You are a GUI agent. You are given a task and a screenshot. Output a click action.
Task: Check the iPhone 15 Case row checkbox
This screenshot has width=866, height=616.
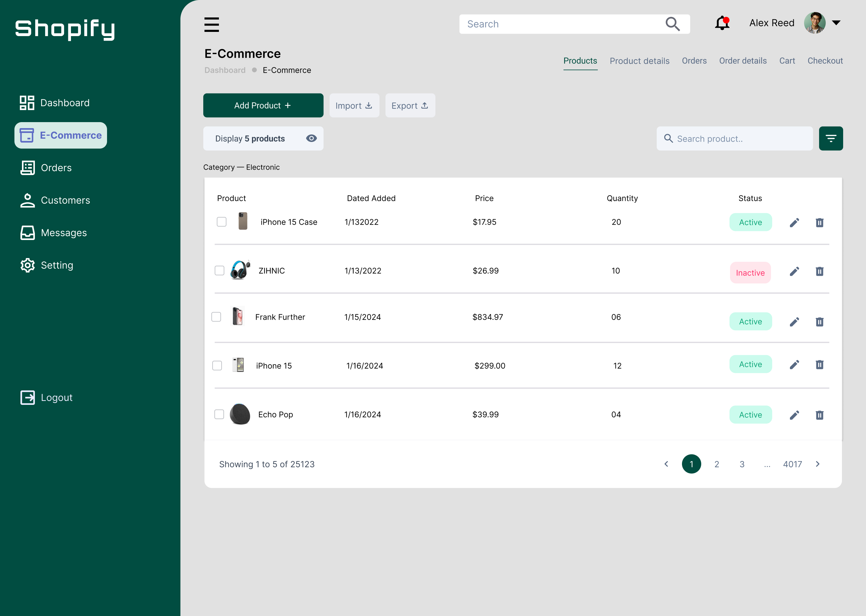[221, 222]
